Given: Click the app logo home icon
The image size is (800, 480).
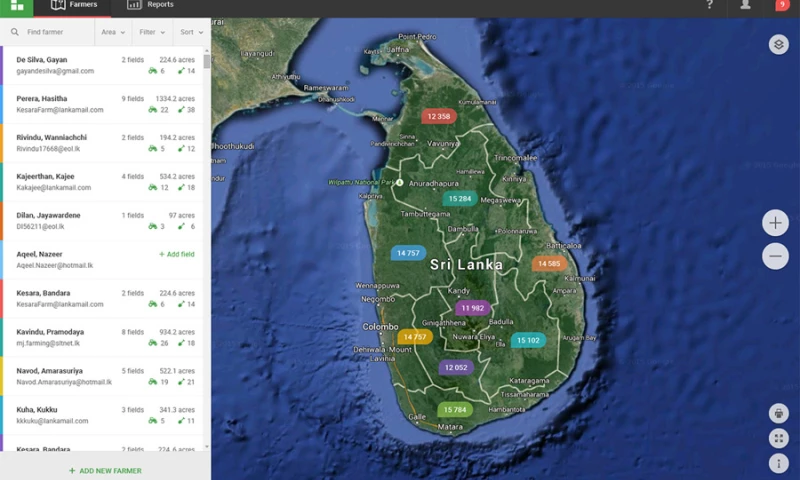Looking at the screenshot, I should pyautogui.click(x=16, y=6).
